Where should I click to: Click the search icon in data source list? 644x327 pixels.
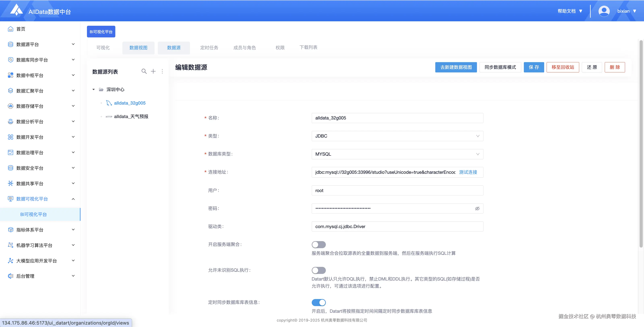pos(144,71)
